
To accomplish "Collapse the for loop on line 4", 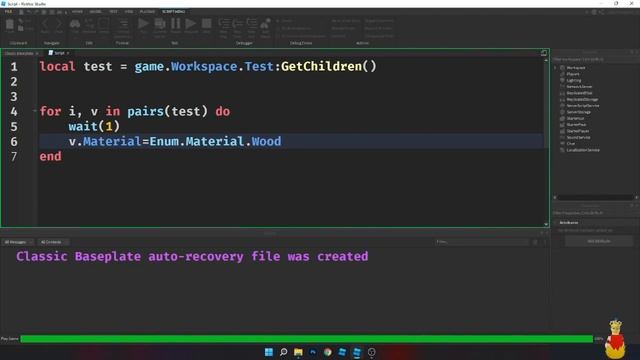I will pos(35,111).
